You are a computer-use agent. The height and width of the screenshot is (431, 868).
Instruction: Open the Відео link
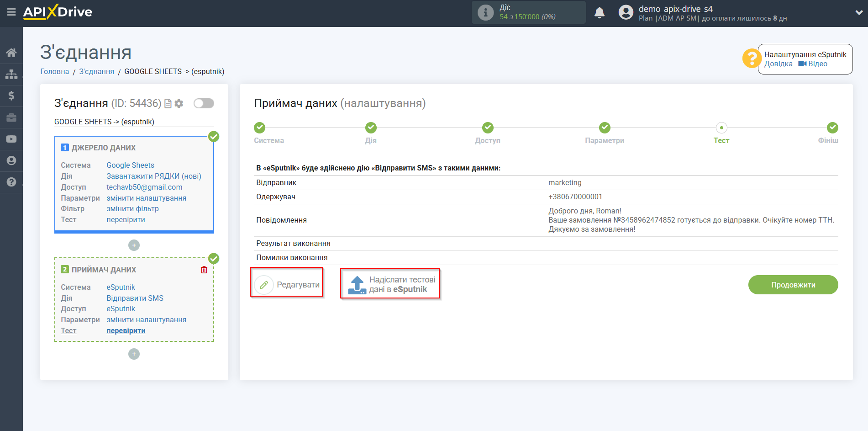click(x=818, y=64)
